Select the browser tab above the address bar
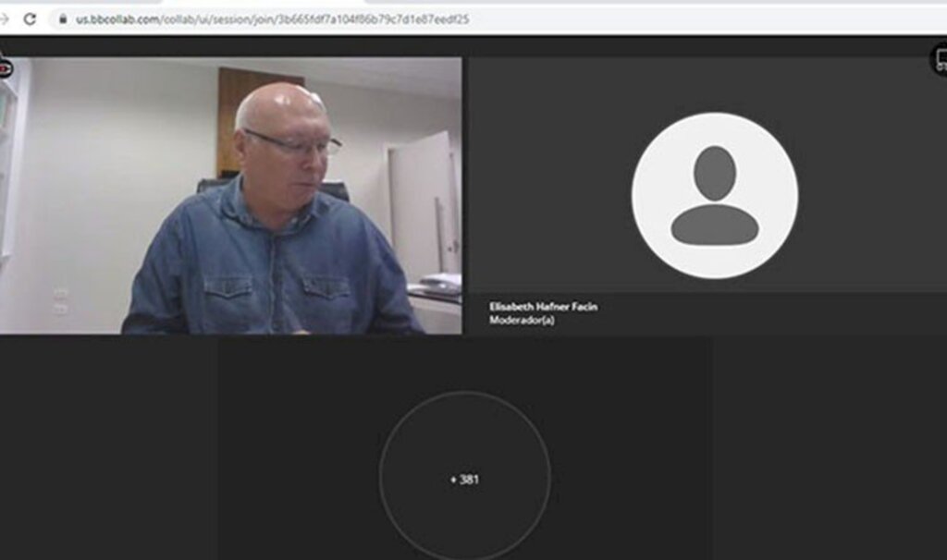 coord(139,2)
